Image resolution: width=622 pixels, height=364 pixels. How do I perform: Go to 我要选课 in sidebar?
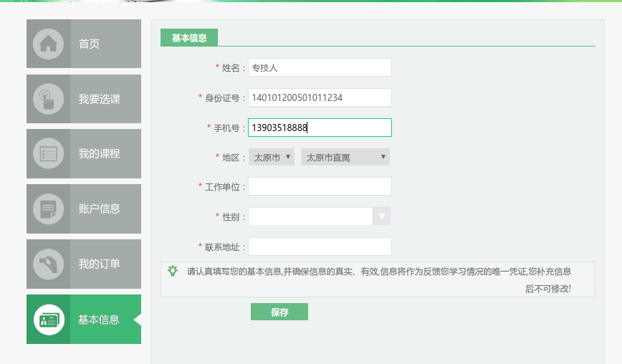click(x=84, y=99)
